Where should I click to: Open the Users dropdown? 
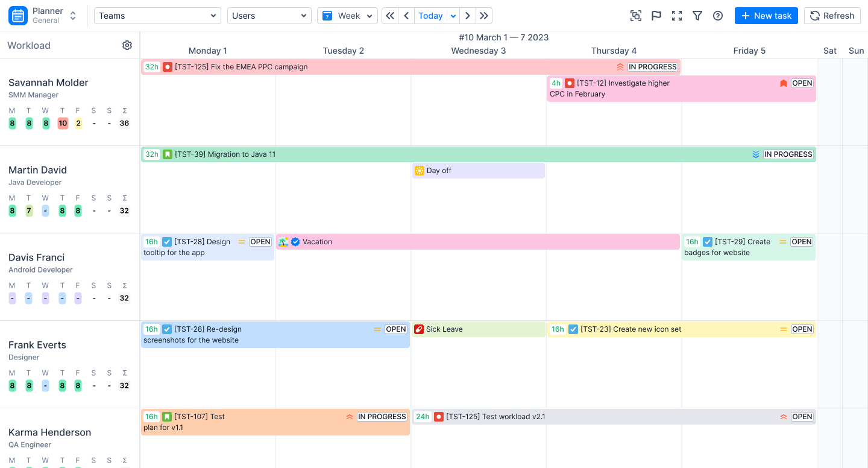pyautogui.click(x=269, y=16)
